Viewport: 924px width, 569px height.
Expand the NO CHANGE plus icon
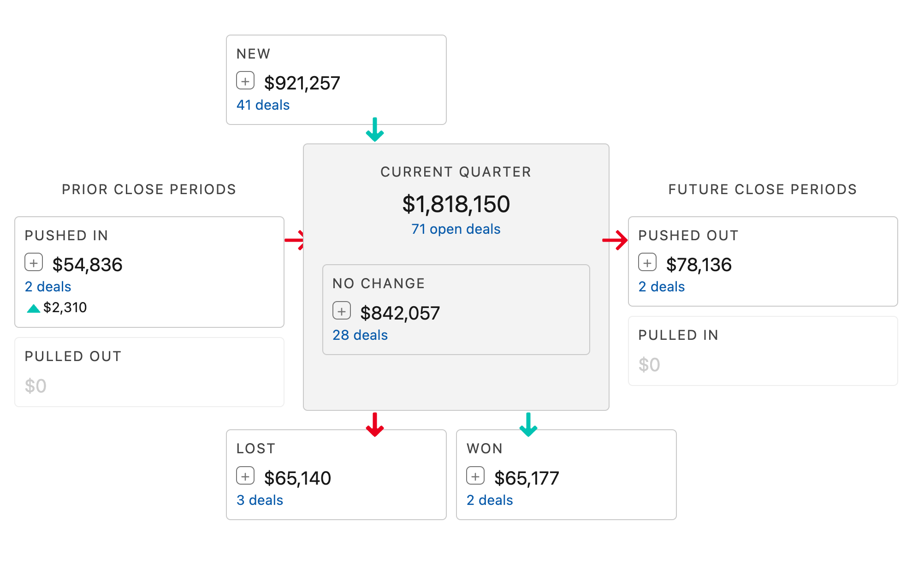(342, 311)
